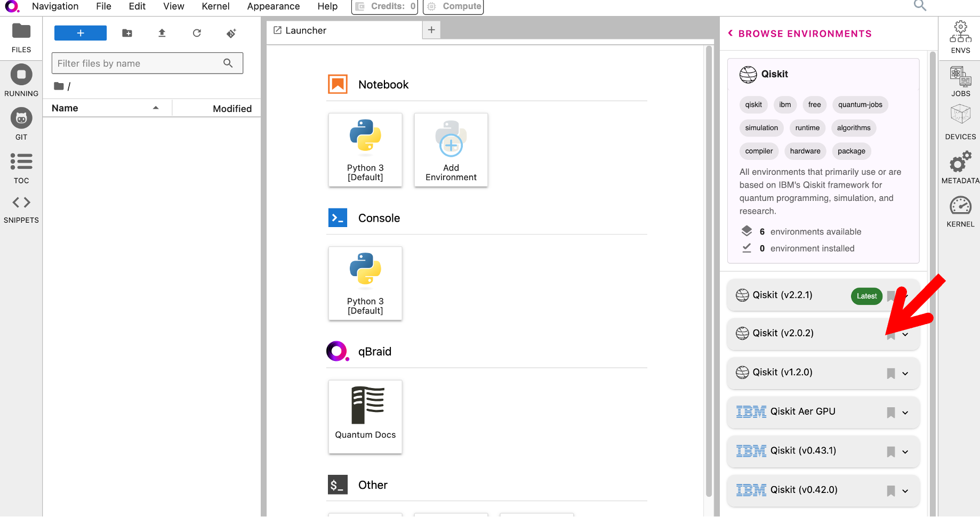Click the environments panel scrollbar
The image size is (980, 517).
tap(933, 284)
